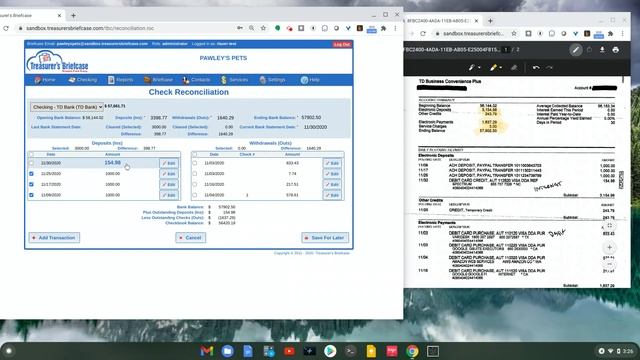This screenshot has width=640, height=360.
Task: Click the Cancel button
Action: 191,238
